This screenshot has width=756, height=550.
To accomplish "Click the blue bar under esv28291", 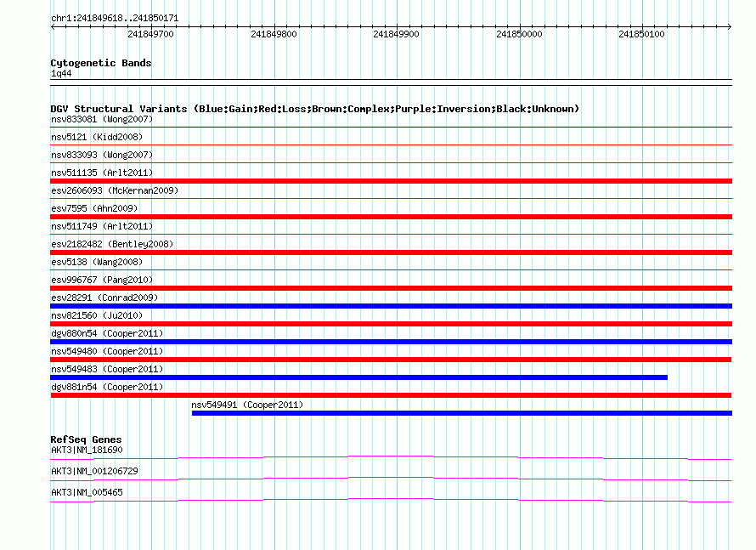I will point(391,306).
